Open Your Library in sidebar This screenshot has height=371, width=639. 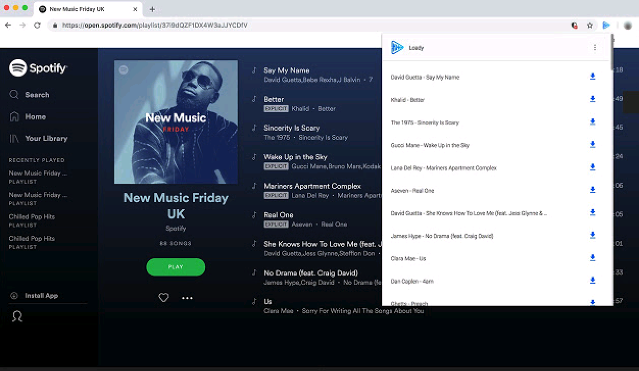tap(38, 139)
